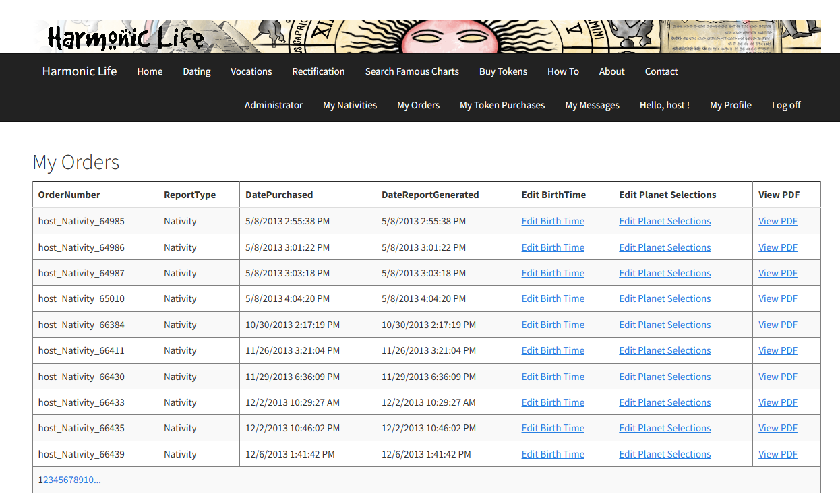Open My Token Purchases page
Viewport: 840px width, 504px height.
[502, 105]
